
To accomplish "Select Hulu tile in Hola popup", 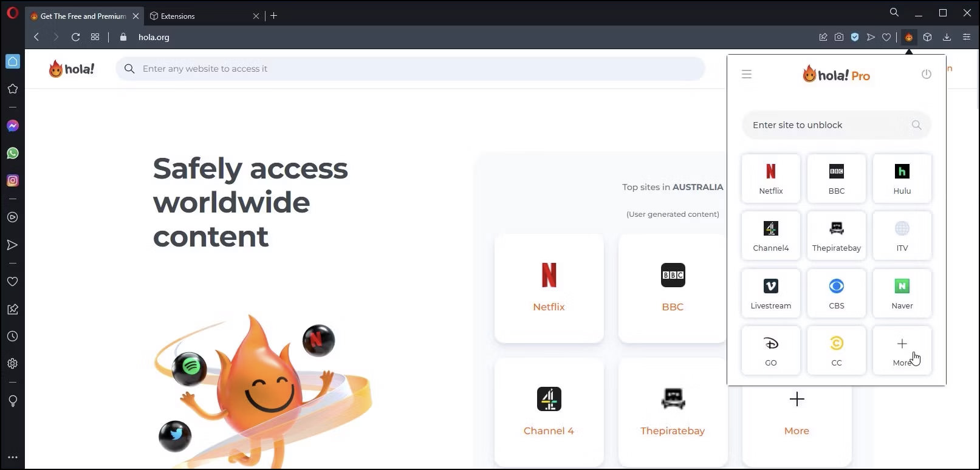I will 902,179.
